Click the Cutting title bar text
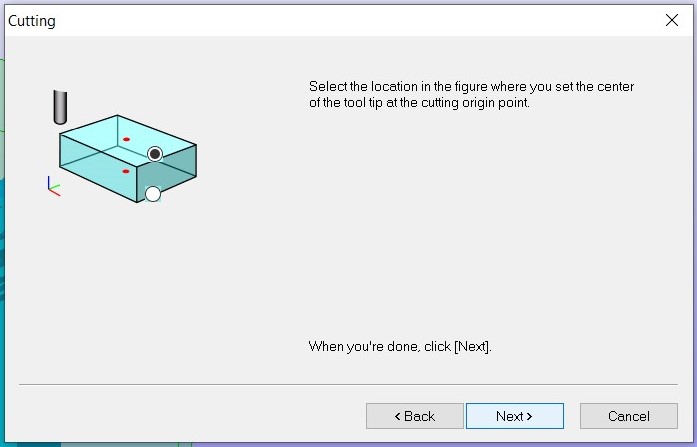 click(x=32, y=21)
